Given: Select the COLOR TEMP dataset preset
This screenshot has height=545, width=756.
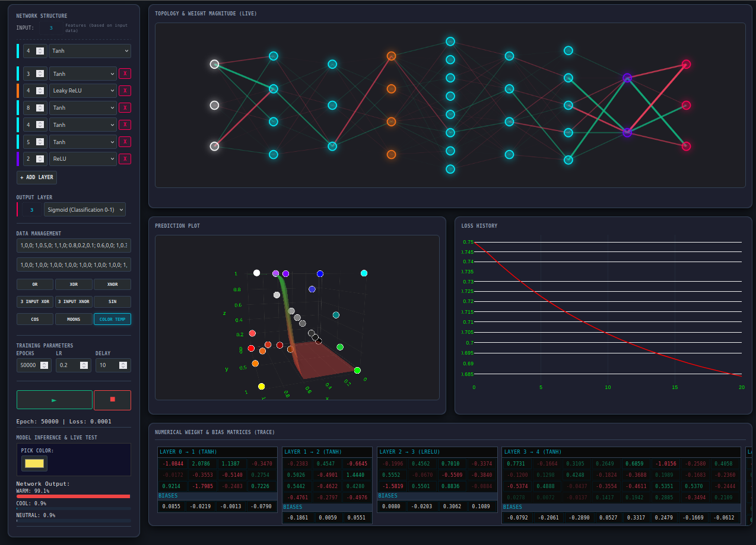Looking at the screenshot, I should pos(112,319).
